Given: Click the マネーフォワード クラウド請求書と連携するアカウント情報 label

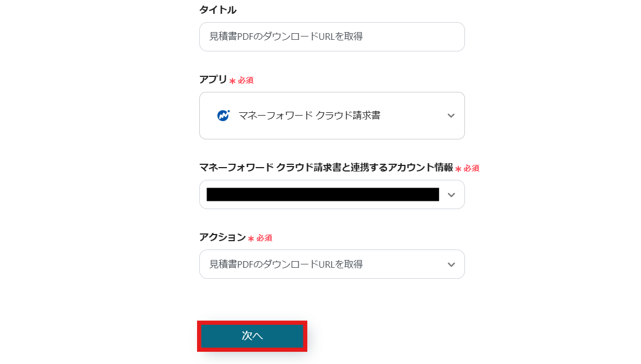Looking at the screenshot, I should click(326, 168).
